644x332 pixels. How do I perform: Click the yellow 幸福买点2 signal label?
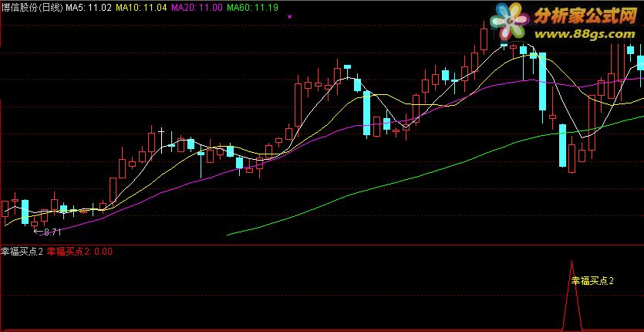coord(592,281)
